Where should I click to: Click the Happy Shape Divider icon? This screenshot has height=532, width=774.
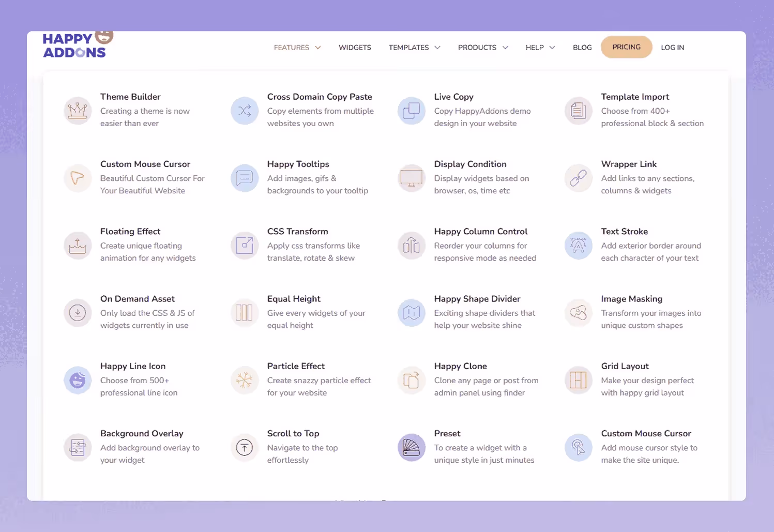coord(412,313)
